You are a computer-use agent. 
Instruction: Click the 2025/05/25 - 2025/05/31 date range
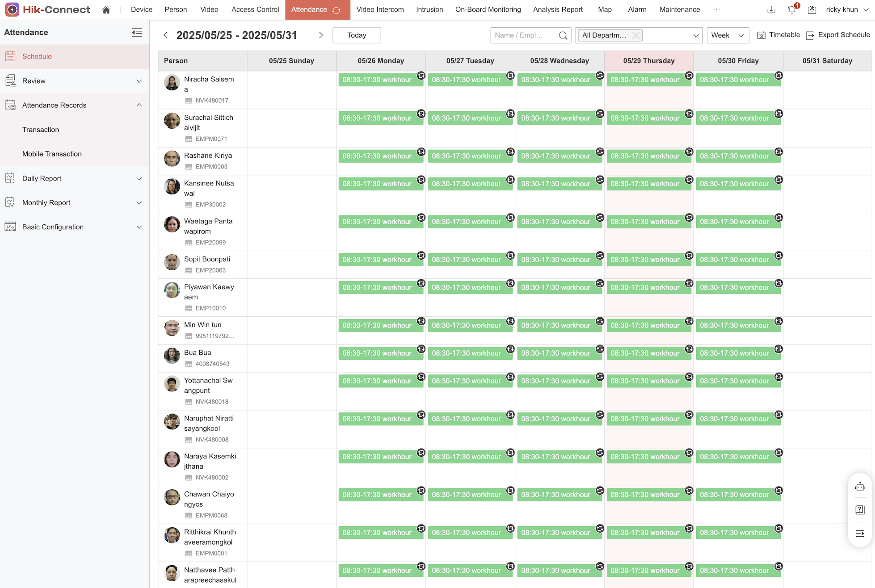coord(237,35)
